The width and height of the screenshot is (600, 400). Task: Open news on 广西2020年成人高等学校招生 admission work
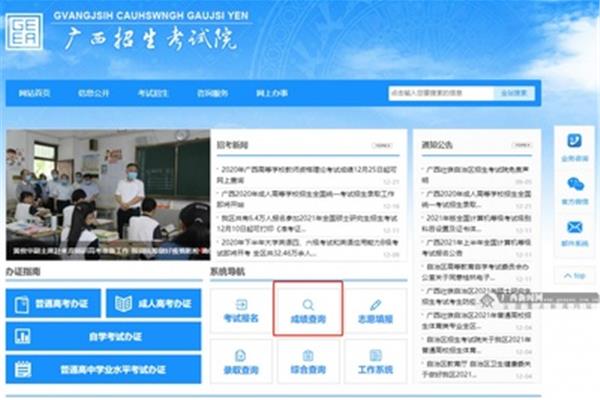[x=308, y=199]
